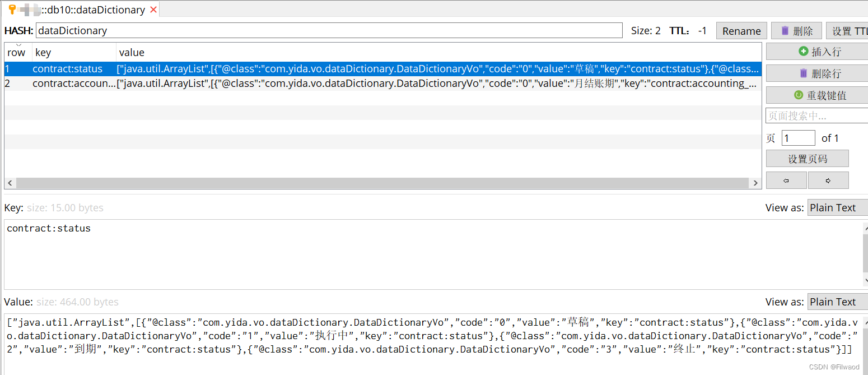Click the 删除 key button
Image resolution: width=868 pixels, height=375 pixels.
coord(796,31)
